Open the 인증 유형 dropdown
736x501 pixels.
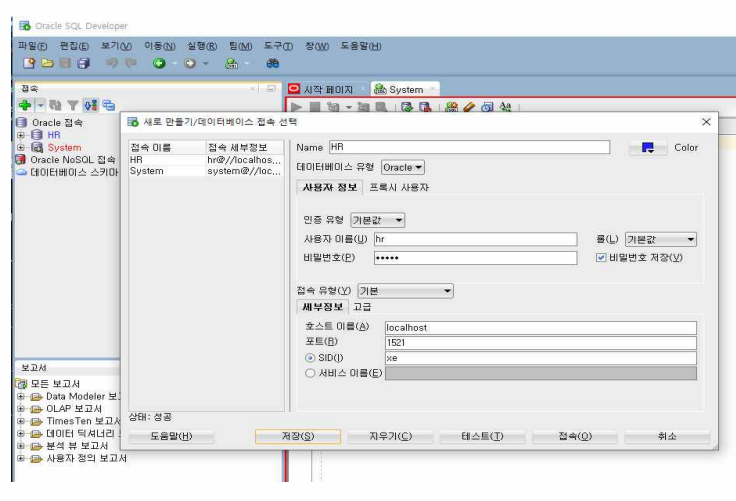(x=377, y=220)
